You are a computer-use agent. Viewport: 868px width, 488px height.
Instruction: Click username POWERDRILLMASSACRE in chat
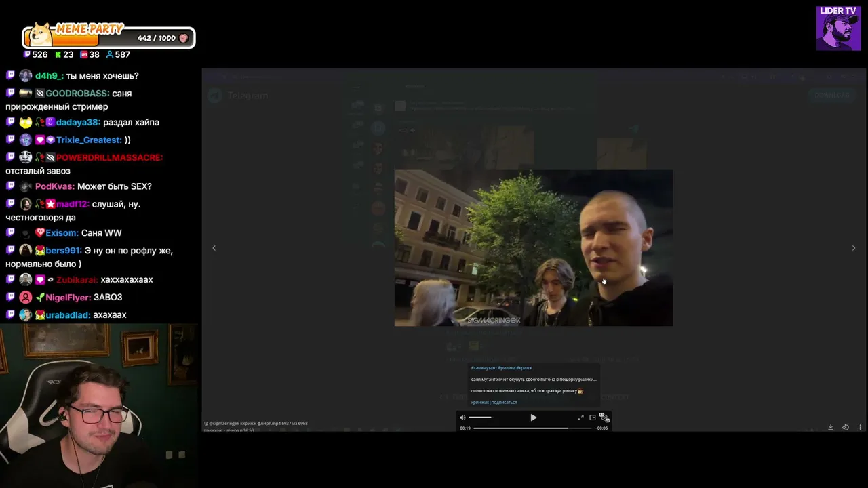point(109,158)
